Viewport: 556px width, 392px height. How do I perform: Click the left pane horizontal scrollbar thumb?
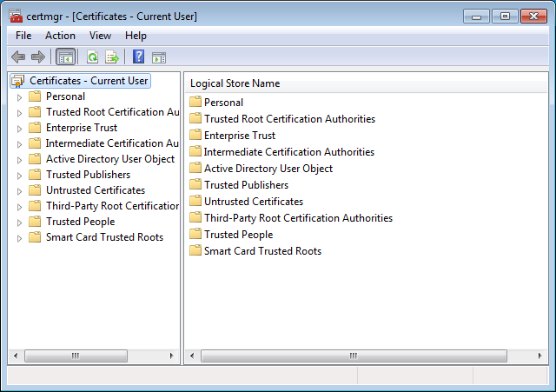[75, 356]
